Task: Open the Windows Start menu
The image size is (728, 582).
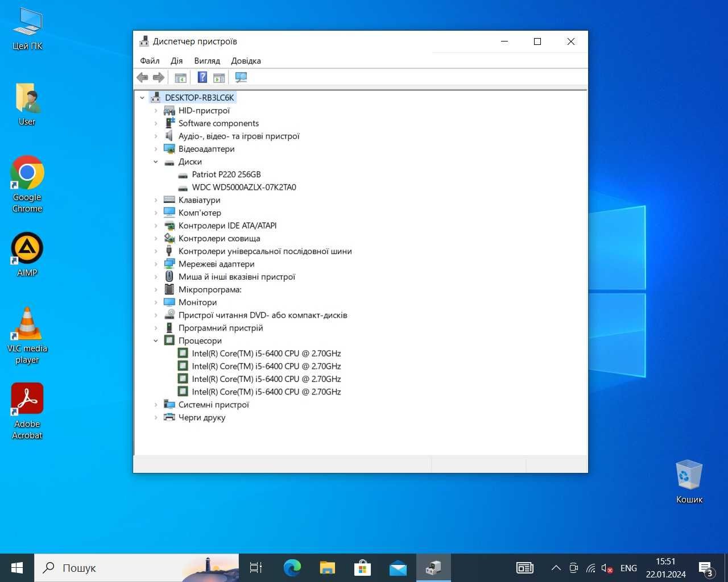Action: 17,568
